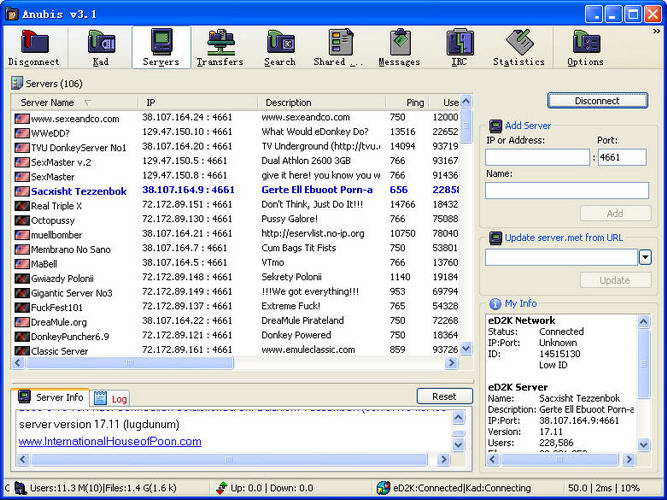Focus the IP or Address input field
The height and width of the screenshot is (500, 667).
tap(538, 157)
